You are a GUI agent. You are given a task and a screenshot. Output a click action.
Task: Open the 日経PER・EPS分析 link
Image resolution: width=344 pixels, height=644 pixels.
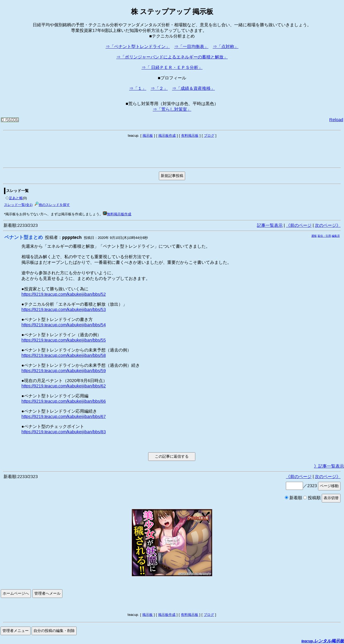pyautogui.click(x=172, y=68)
